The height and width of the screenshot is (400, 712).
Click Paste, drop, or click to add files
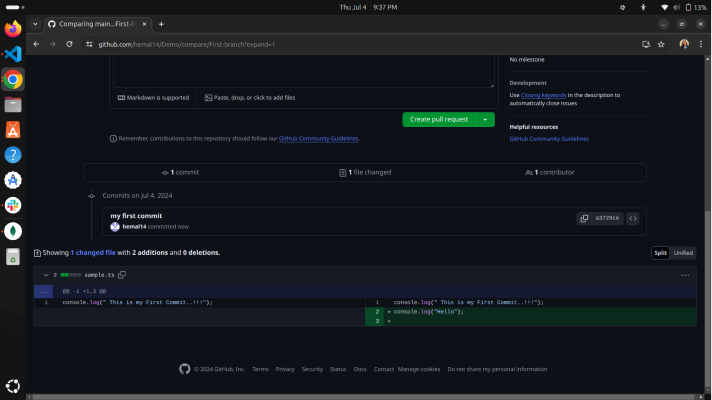pos(250,98)
